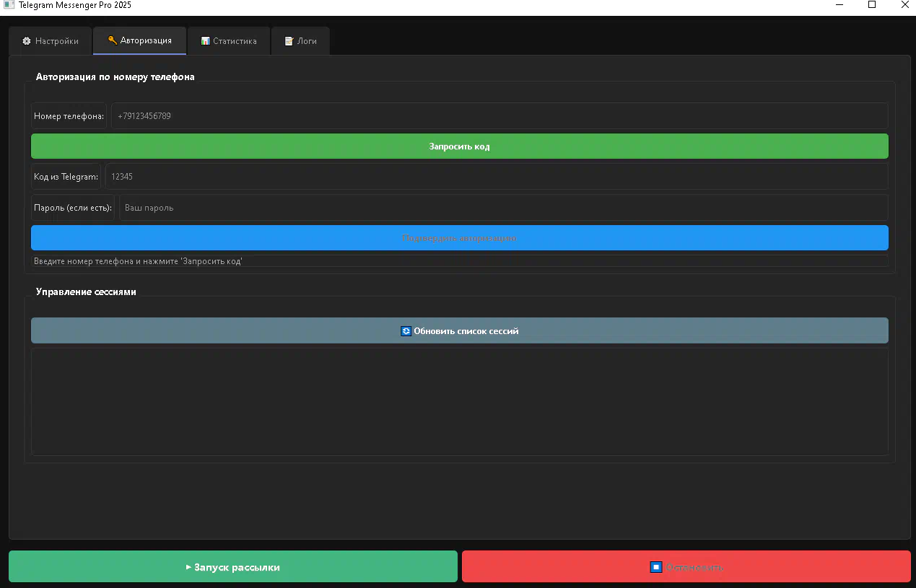Click the red Остановить button
Image resolution: width=916 pixels, height=588 pixels.
pos(686,566)
